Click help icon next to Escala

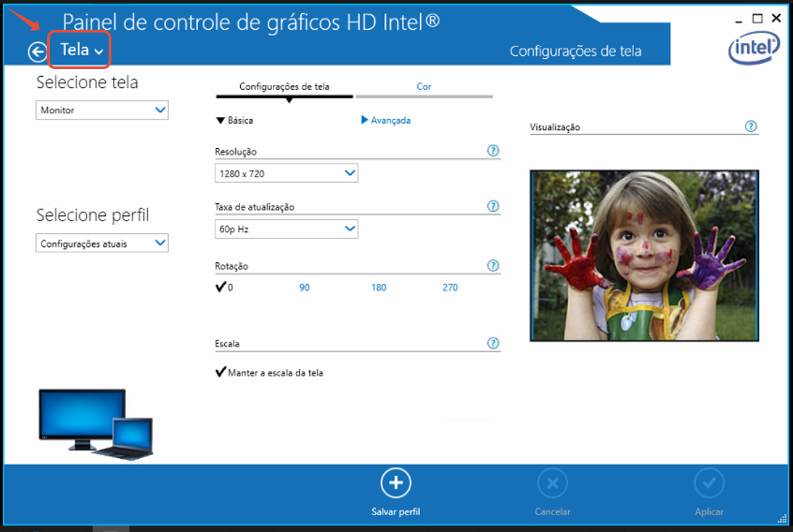(x=493, y=343)
